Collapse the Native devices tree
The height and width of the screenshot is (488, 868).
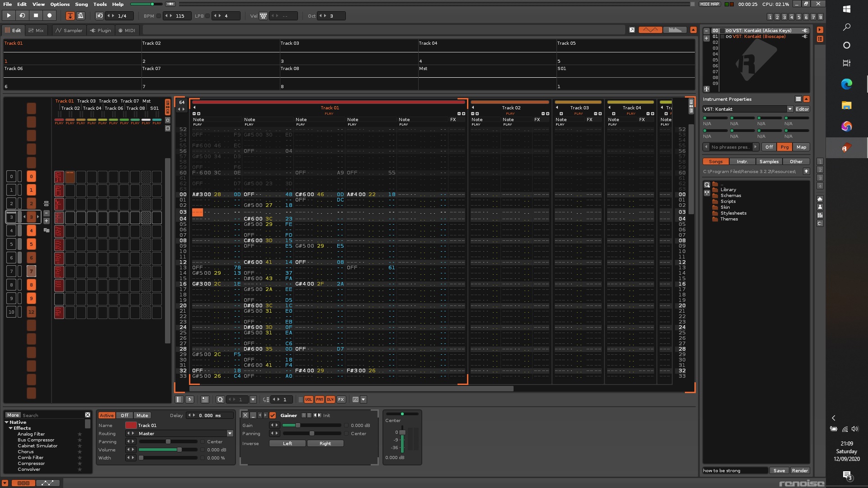pyautogui.click(x=7, y=422)
